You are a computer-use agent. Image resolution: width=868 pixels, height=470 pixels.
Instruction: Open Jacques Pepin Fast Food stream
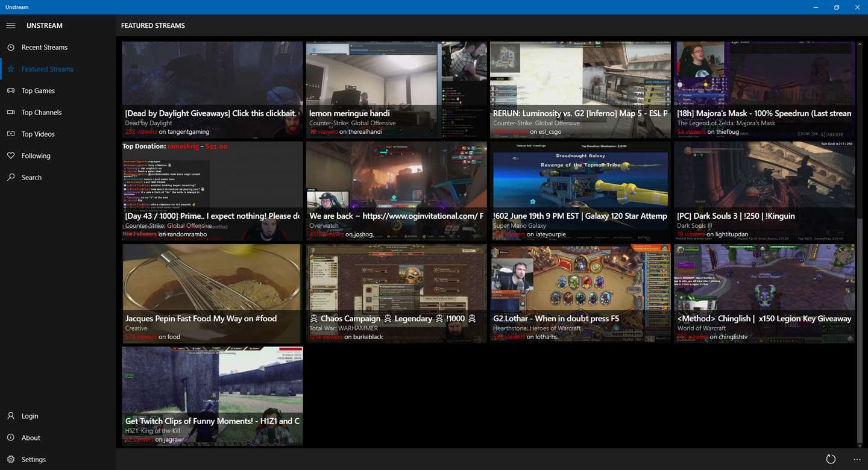coord(212,293)
